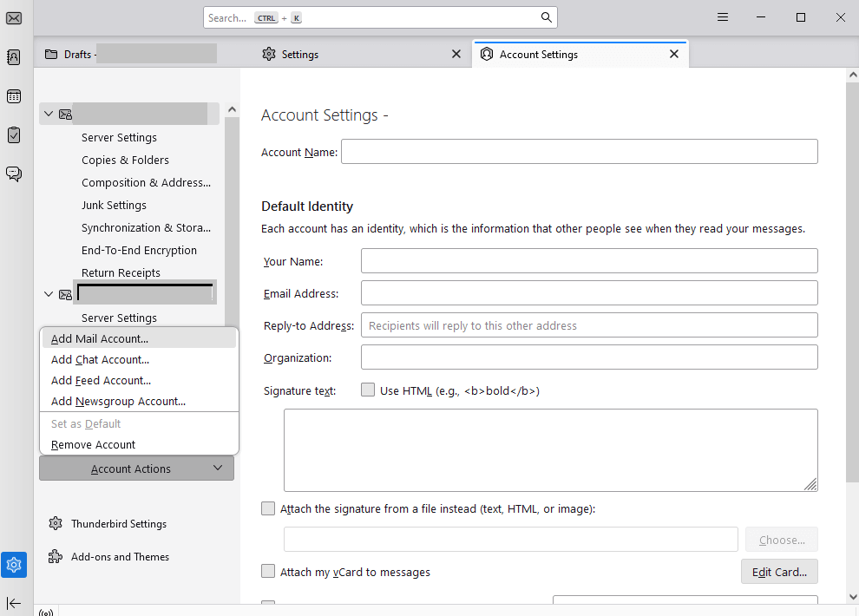The height and width of the screenshot is (616, 859).
Task: Choose Remove Account from menu
Action: 139,444
